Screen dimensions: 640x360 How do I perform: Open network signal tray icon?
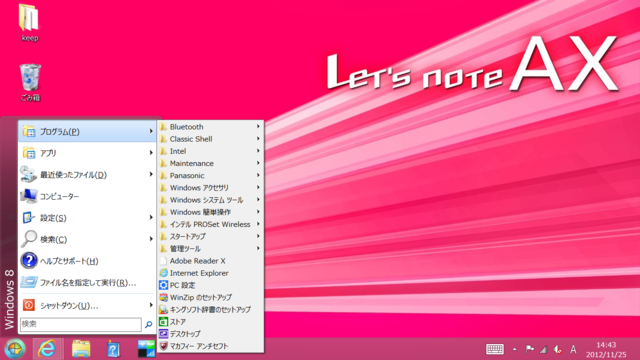(543, 349)
